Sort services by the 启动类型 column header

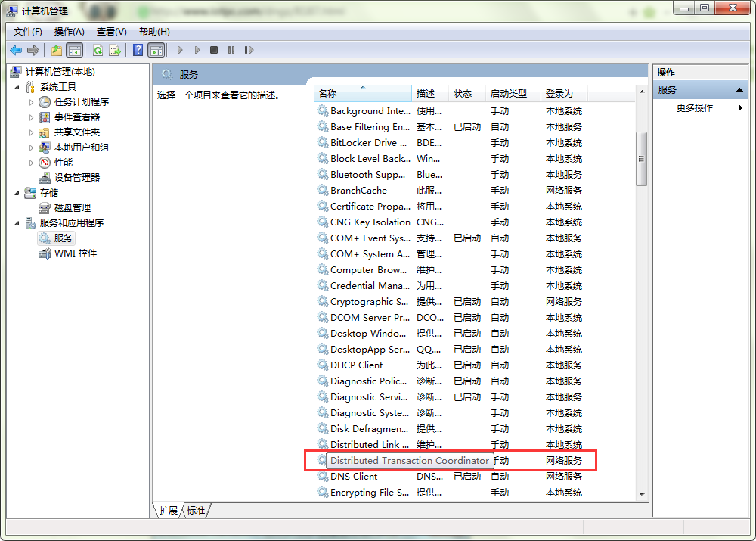[508, 94]
